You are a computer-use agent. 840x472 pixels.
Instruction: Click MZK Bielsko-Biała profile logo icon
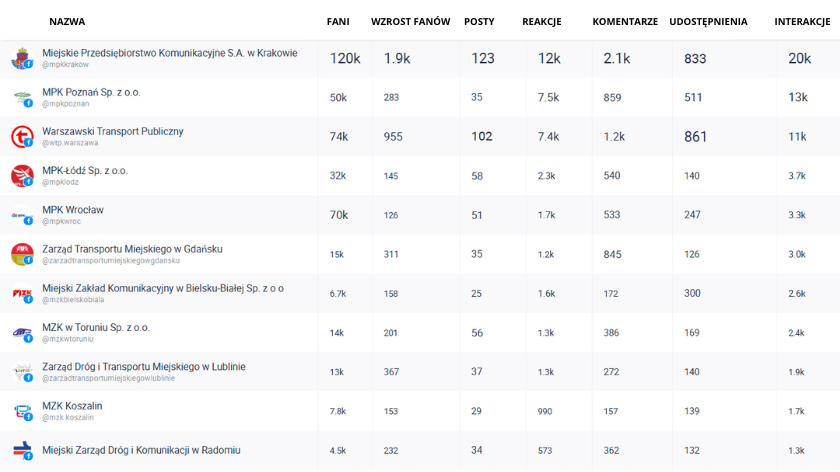22,293
